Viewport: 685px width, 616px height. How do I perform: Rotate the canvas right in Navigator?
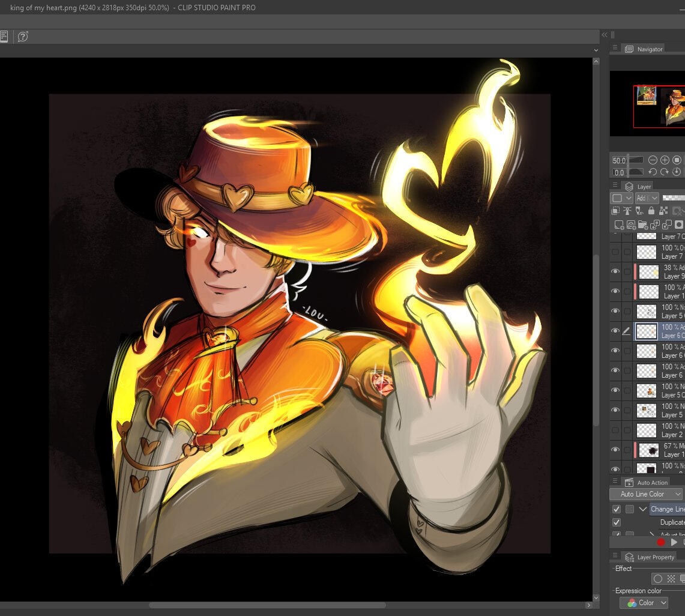(665, 172)
